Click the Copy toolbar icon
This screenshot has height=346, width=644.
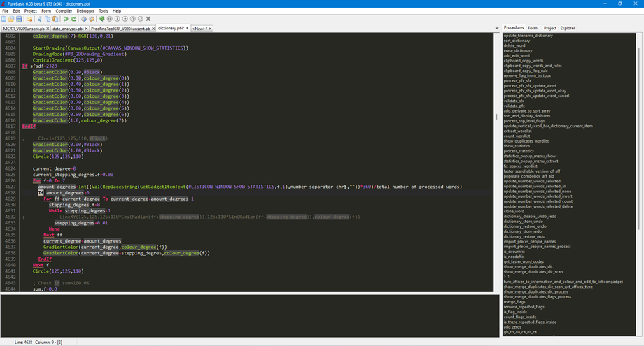pos(48,19)
